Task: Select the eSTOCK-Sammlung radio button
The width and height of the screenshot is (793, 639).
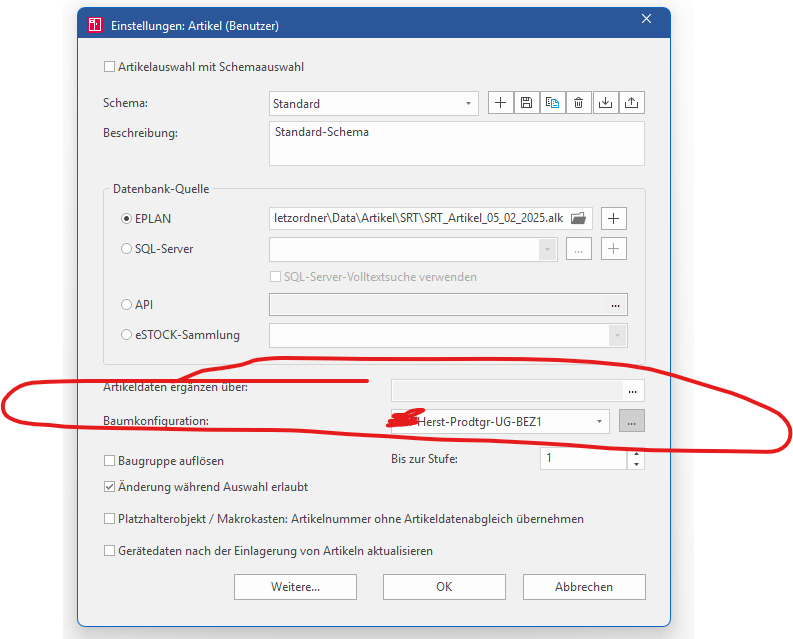Action: coord(126,335)
